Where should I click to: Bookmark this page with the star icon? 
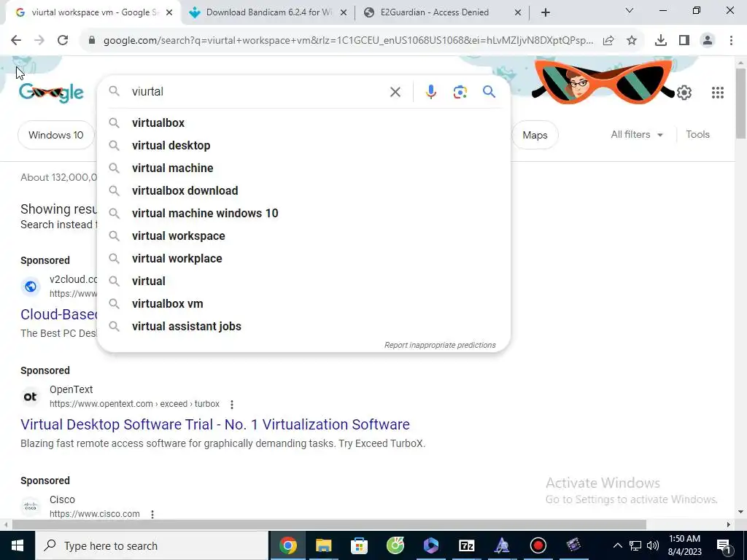tap(632, 41)
